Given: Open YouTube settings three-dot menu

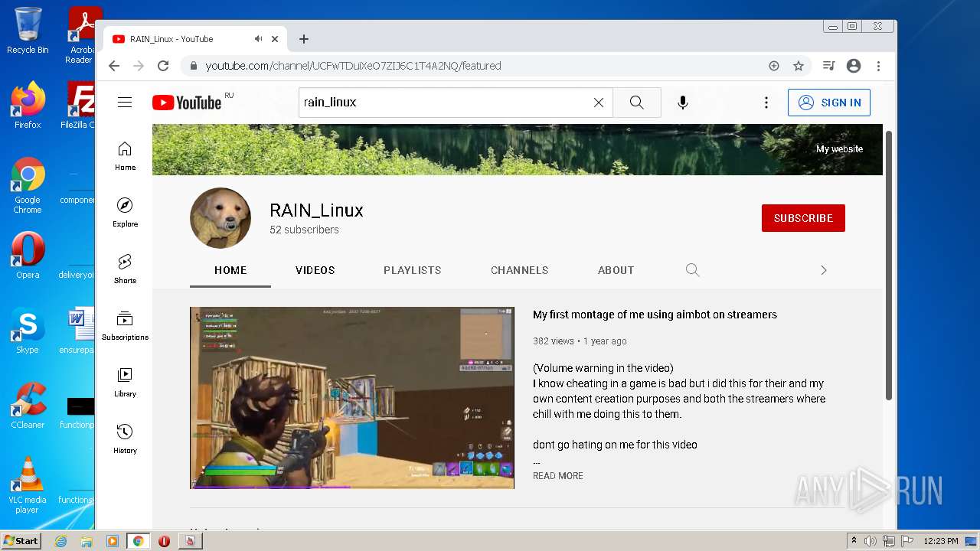Looking at the screenshot, I should coord(766,103).
